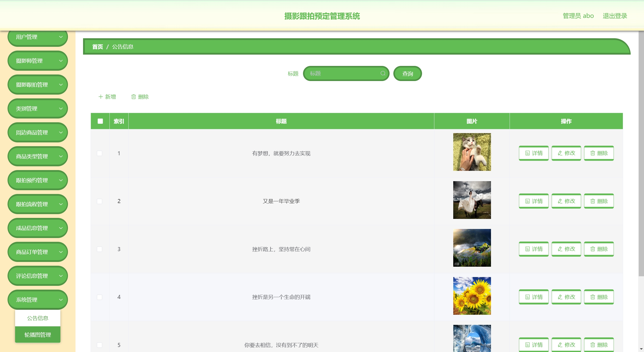The height and width of the screenshot is (352, 644).
Task: Click the 查询 search button
Action: pos(407,73)
